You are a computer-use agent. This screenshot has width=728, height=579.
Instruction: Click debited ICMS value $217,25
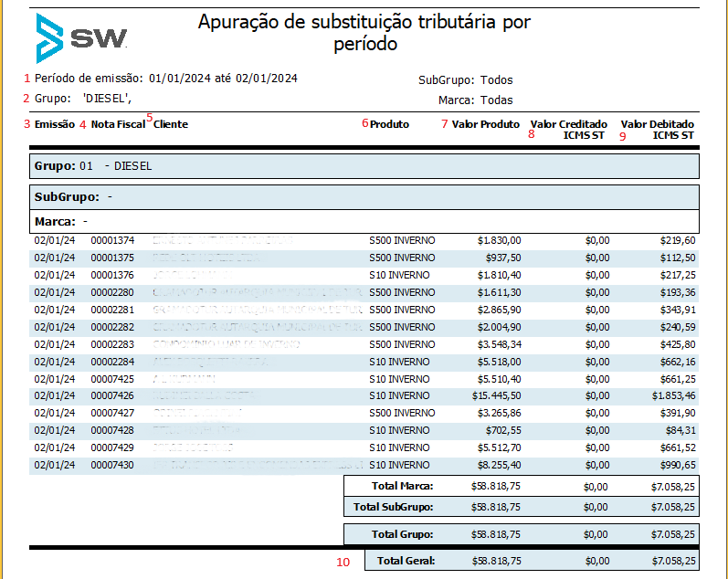[x=678, y=275]
